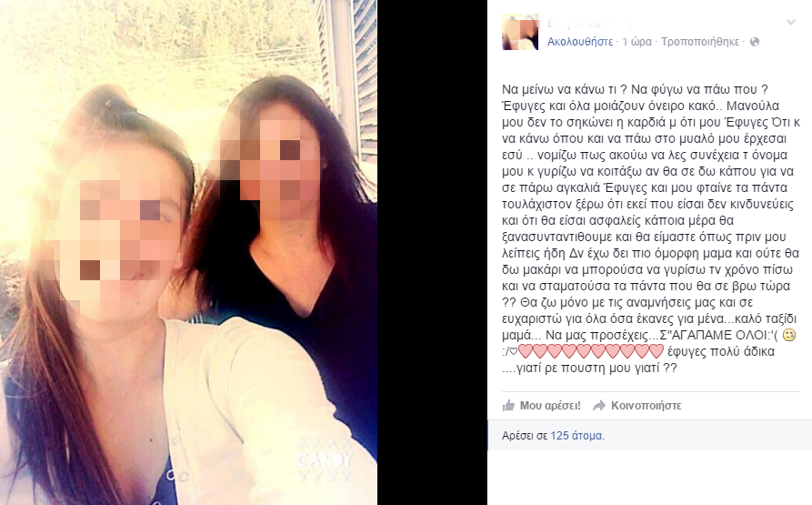
Task: Click the globe public privacy icon
Action: [x=755, y=42]
